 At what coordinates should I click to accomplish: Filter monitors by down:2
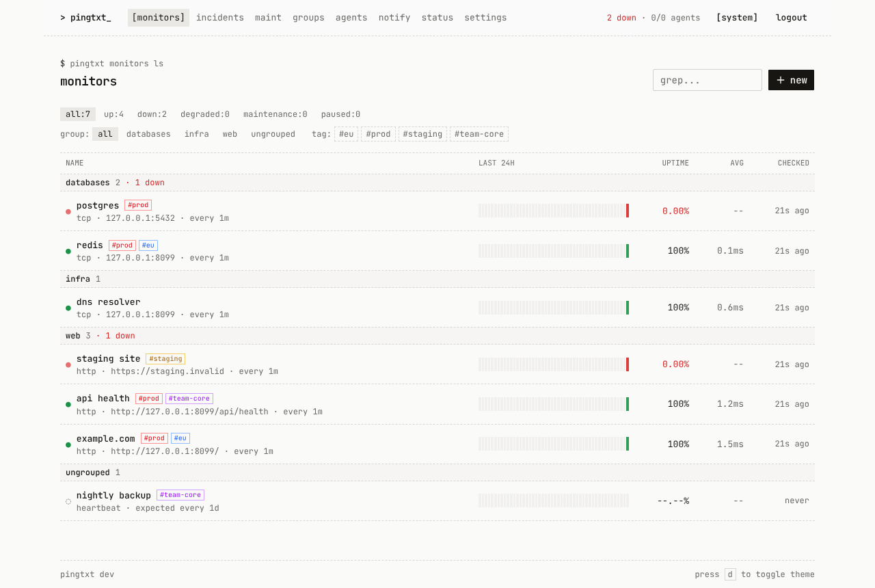point(152,114)
